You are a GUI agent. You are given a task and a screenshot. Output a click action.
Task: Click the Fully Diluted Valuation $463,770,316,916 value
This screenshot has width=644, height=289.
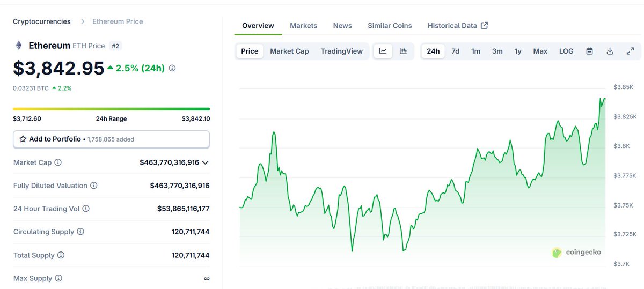pos(180,186)
